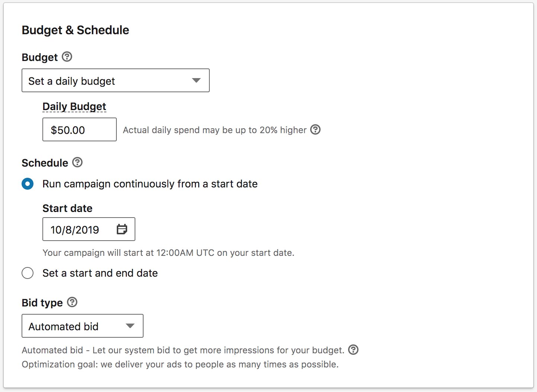Click help icon beside daily spend note
The height and width of the screenshot is (392, 537).
(x=315, y=129)
